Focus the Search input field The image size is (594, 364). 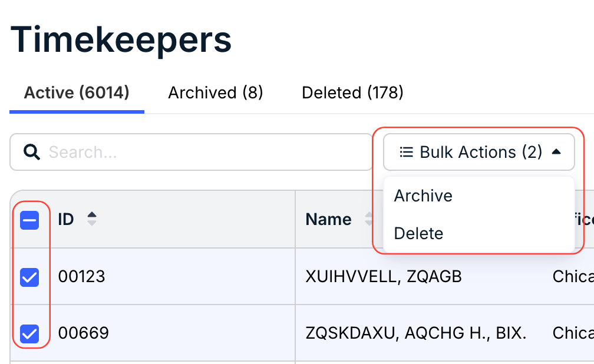pyautogui.click(x=192, y=152)
